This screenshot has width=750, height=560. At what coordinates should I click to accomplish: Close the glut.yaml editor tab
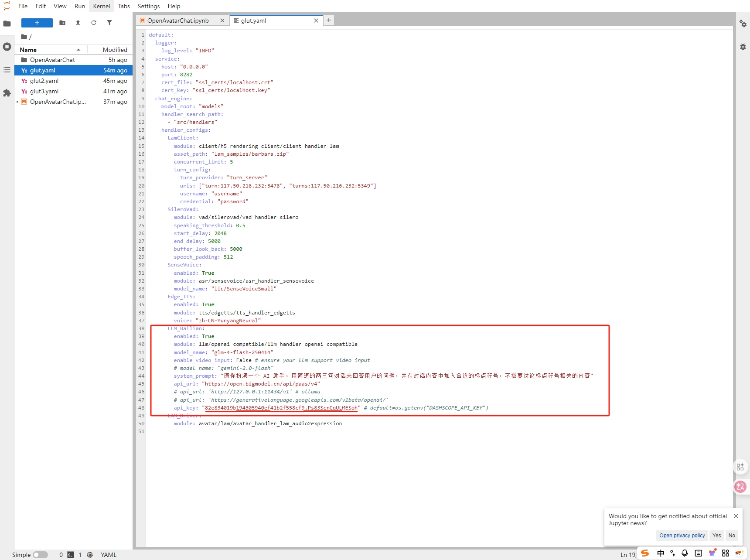click(316, 20)
